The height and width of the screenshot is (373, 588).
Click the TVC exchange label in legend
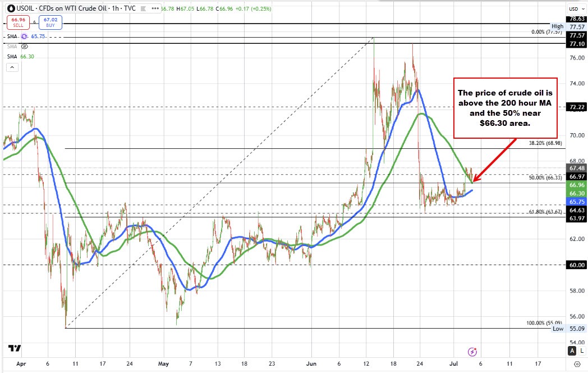tap(131, 8)
